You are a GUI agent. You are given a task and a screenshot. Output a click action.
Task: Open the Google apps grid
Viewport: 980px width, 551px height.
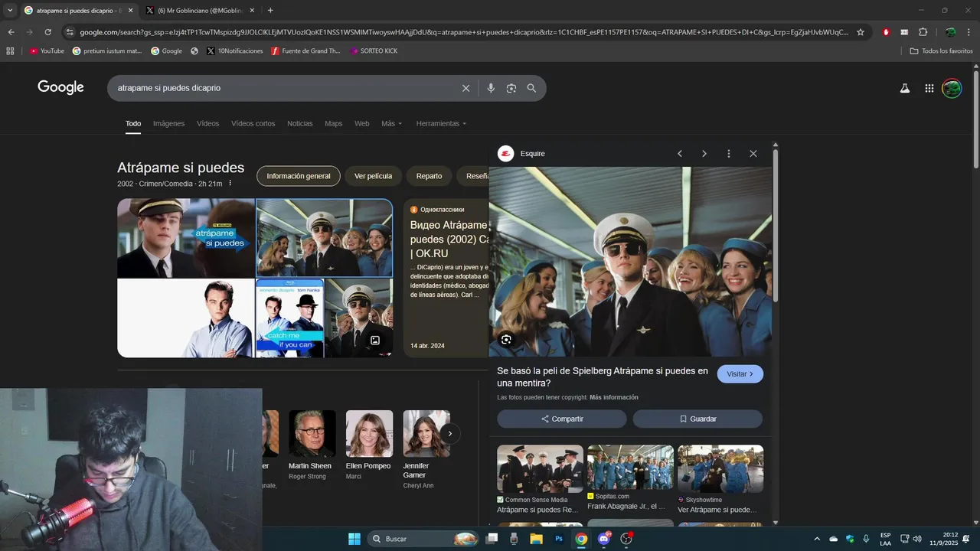coord(929,88)
